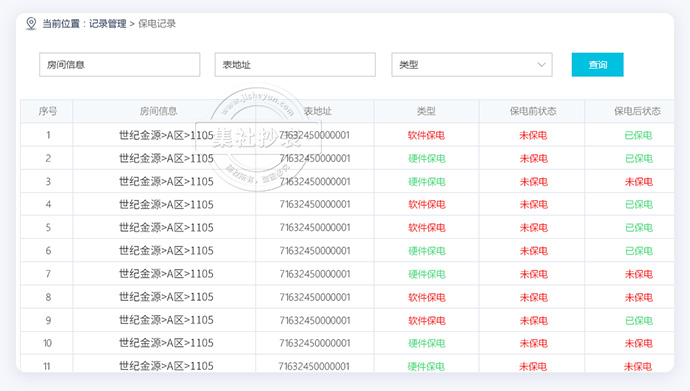Click 已保电 after-status in row 2

pos(639,158)
